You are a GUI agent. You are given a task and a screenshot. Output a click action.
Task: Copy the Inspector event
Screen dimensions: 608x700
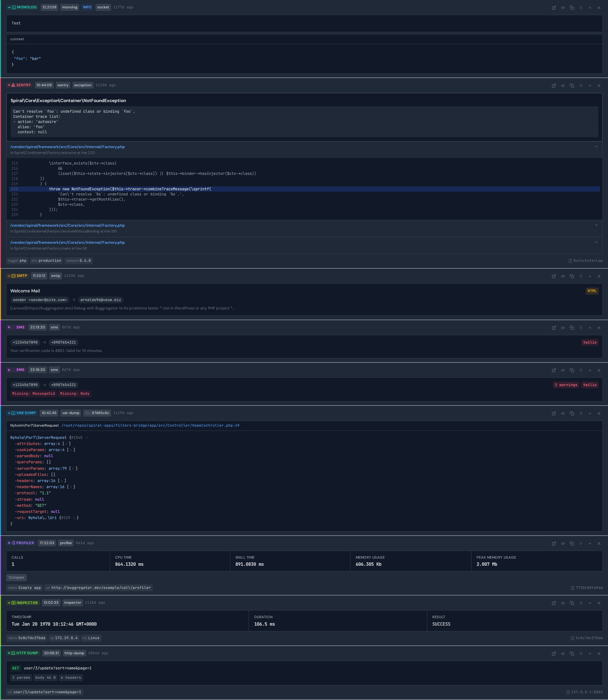click(x=572, y=603)
